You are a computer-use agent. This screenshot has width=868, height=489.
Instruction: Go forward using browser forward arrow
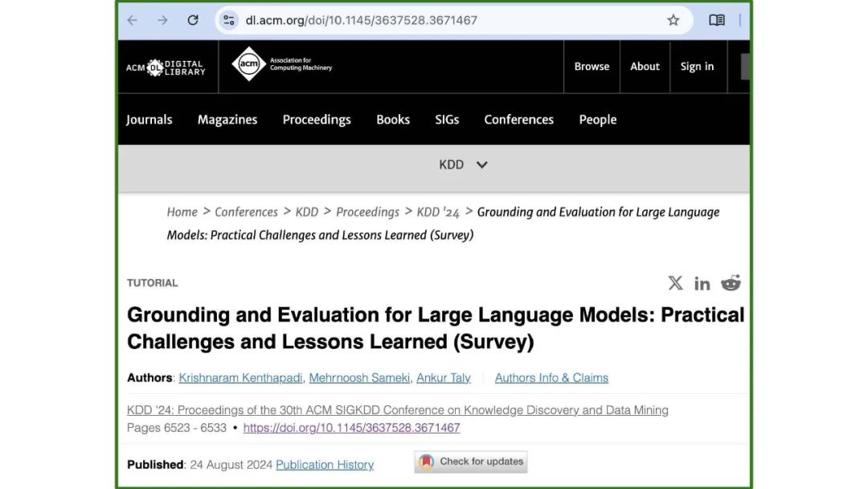click(x=162, y=20)
